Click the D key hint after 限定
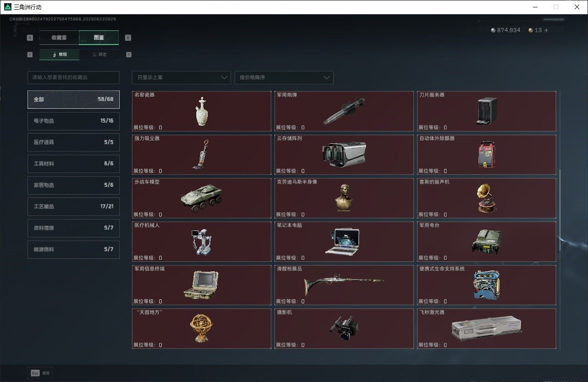The image size is (588, 382). tap(128, 54)
